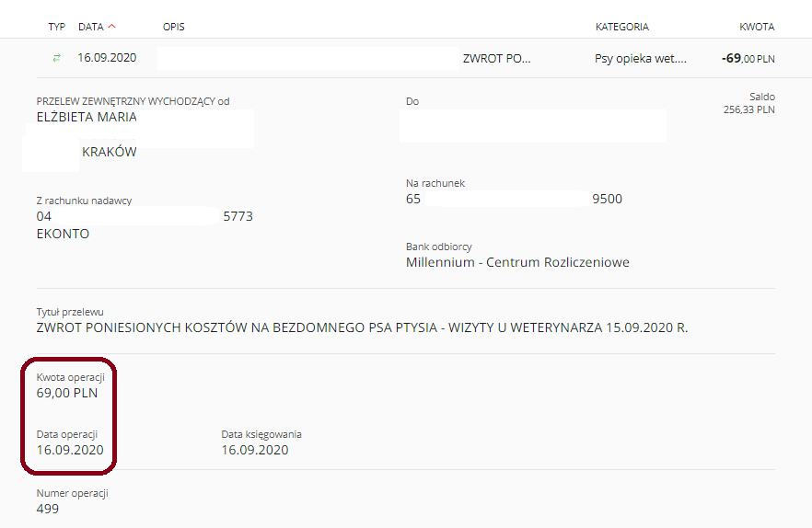Viewport: 812px width, 528px height.
Task: Click the transfer title ZWROT PONIESIONYCH KOSZTÓW
Action: coord(362,327)
